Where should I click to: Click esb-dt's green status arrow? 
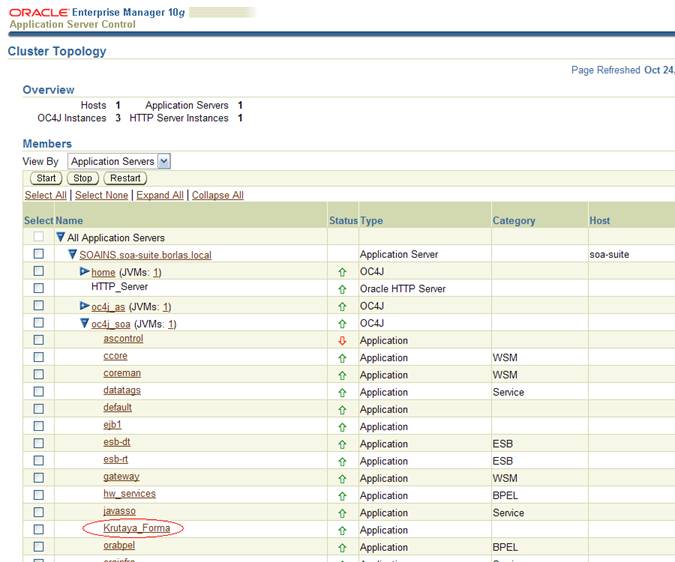(342, 444)
